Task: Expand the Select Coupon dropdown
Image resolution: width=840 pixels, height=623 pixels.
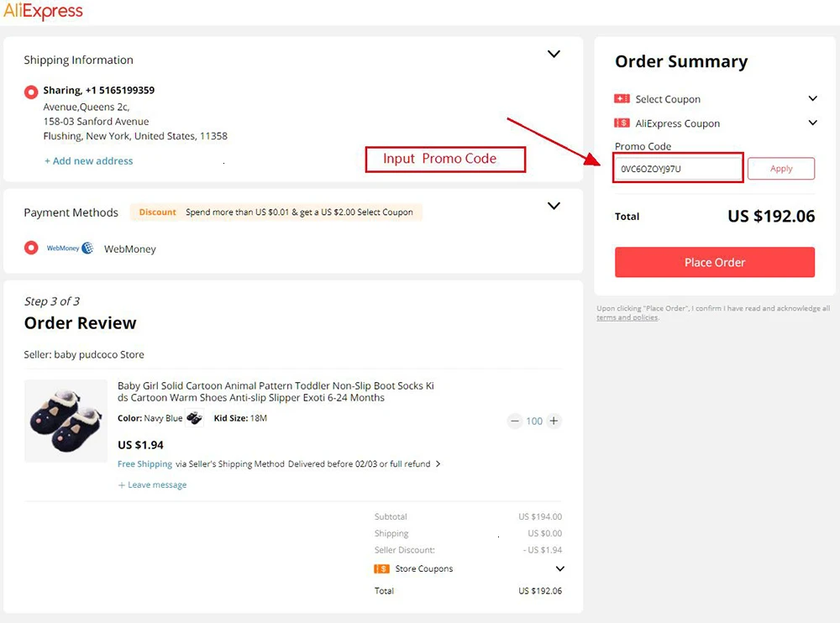Action: coord(812,98)
